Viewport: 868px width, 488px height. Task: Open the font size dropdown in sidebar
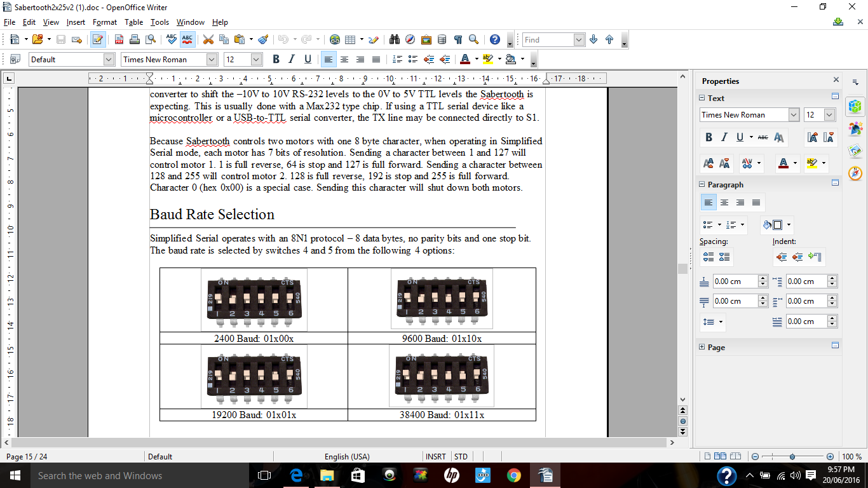[x=831, y=114]
